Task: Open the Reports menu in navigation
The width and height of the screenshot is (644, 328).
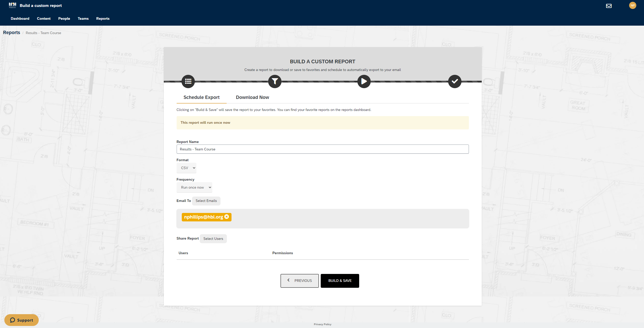Action: point(103,18)
